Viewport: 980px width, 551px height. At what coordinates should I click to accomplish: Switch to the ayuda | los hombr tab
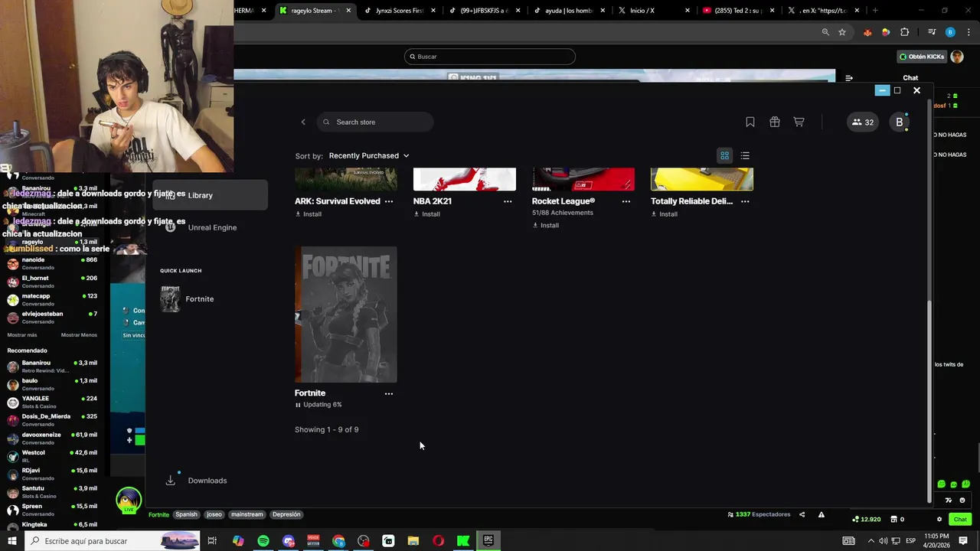[569, 11]
